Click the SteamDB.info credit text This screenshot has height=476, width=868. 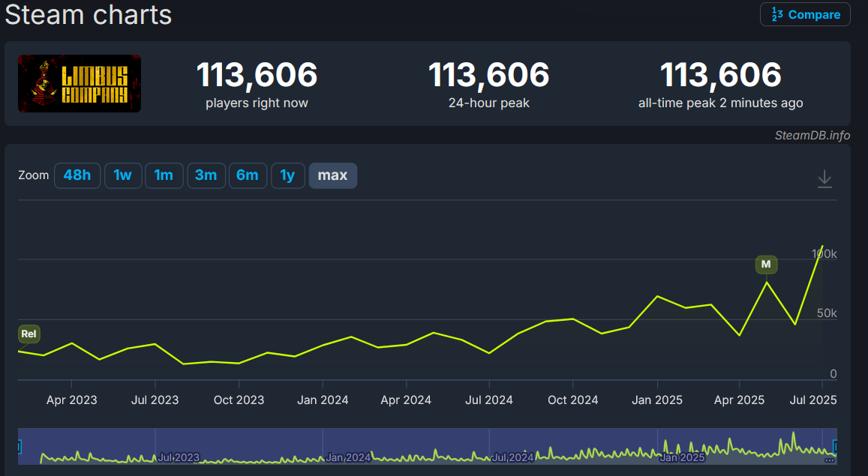812,136
